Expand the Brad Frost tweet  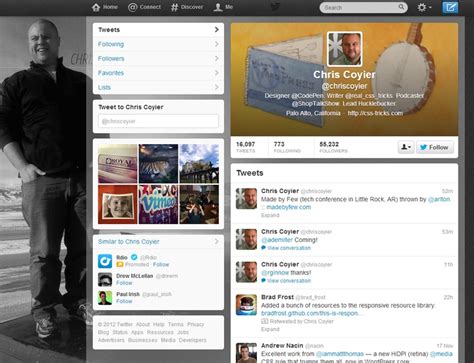(270, 329)
